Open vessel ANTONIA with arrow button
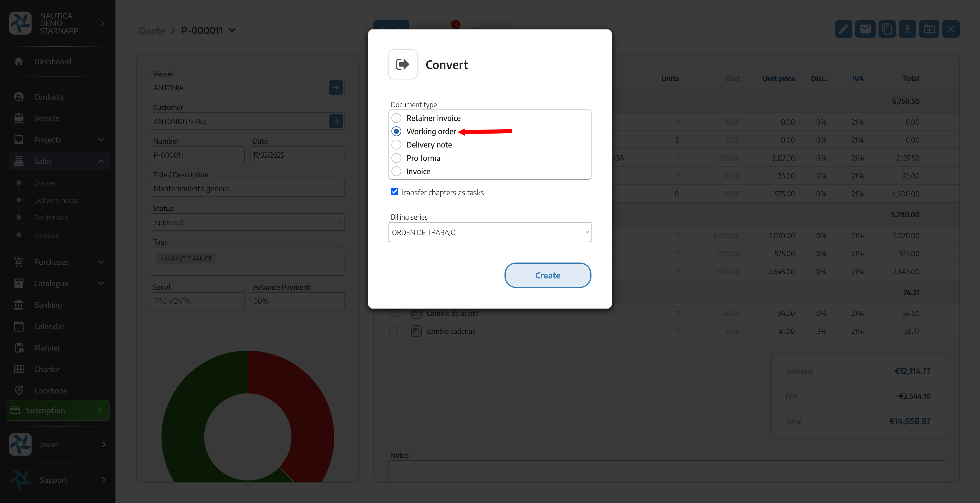Viewport: 980px width, 503px height. pos(336,88)
